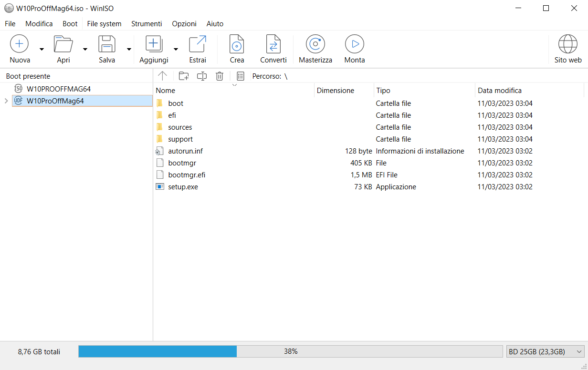
Task: Expand the Salva dropdown arrow
Action: click(129, 49)
